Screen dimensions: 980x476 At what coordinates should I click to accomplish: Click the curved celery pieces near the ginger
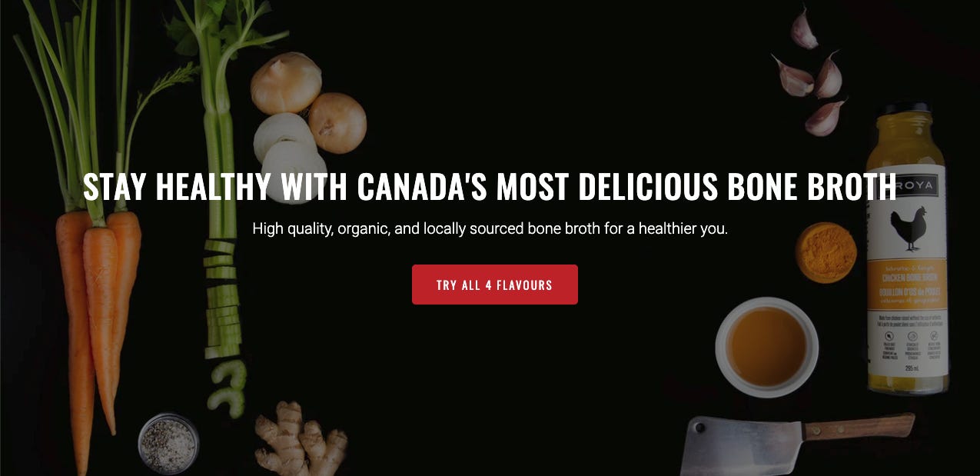[227, 388]
